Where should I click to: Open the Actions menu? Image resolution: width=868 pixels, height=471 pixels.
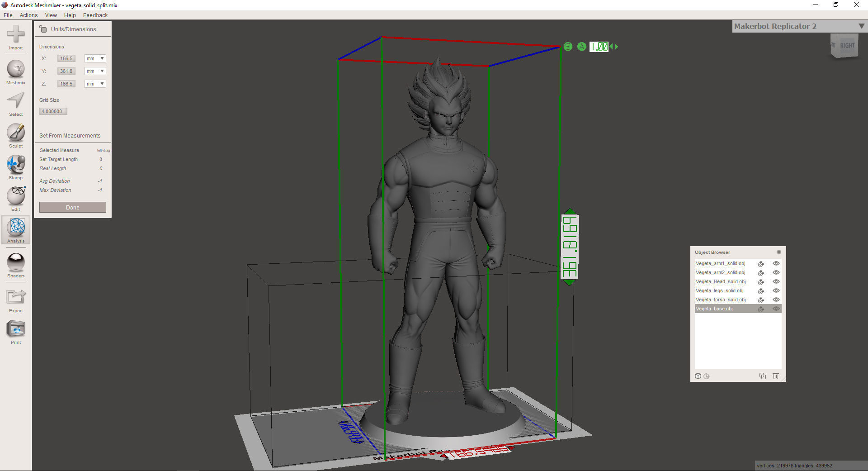[x=28, y=15]
